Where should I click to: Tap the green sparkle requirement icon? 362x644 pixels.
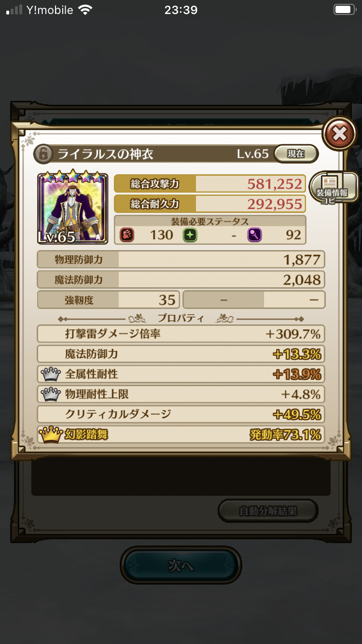coord(190,235)
